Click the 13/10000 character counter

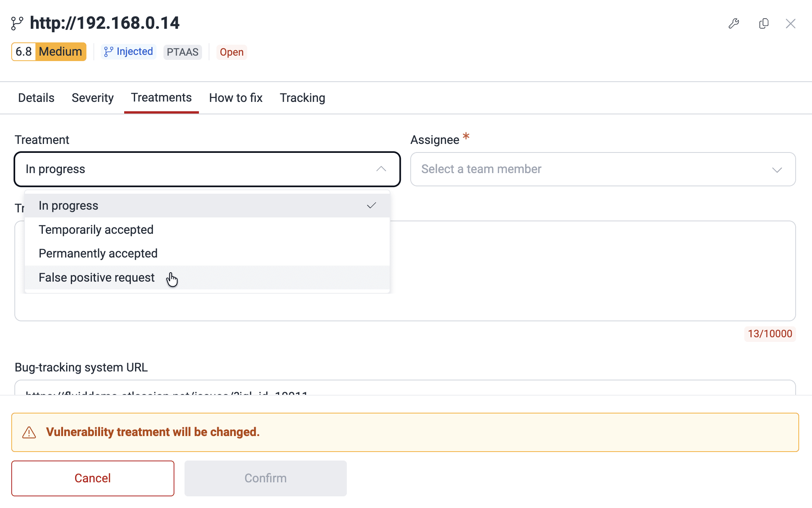coord(770,333)
